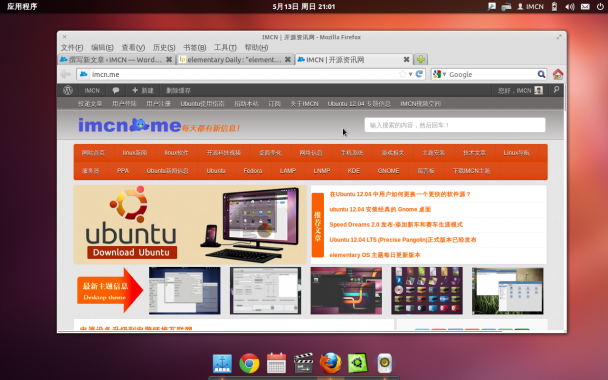Viewport: 608px width, 380px height.
Task: Open the LNMP link in the orange menu
Action: pos(321,171)
